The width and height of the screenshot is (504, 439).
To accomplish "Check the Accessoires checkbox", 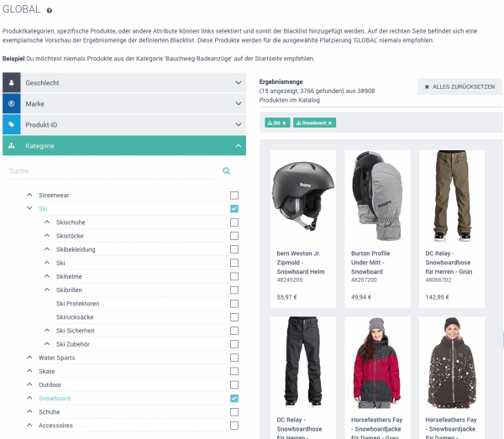I will tap(234, 426).
